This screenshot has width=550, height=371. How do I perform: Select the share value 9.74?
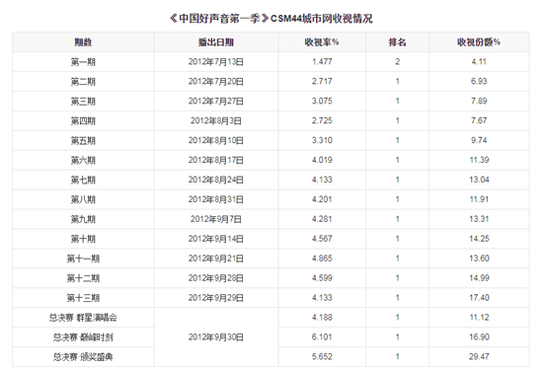(479, 141)
